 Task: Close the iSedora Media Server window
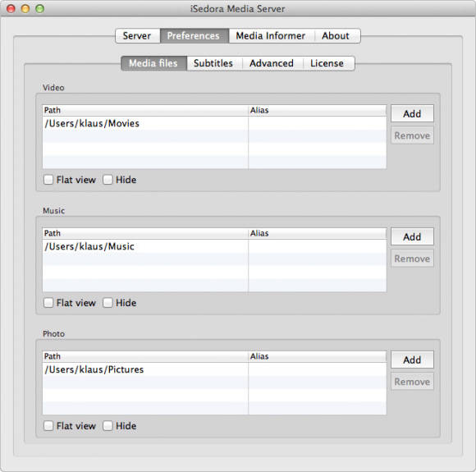(11, 9)
